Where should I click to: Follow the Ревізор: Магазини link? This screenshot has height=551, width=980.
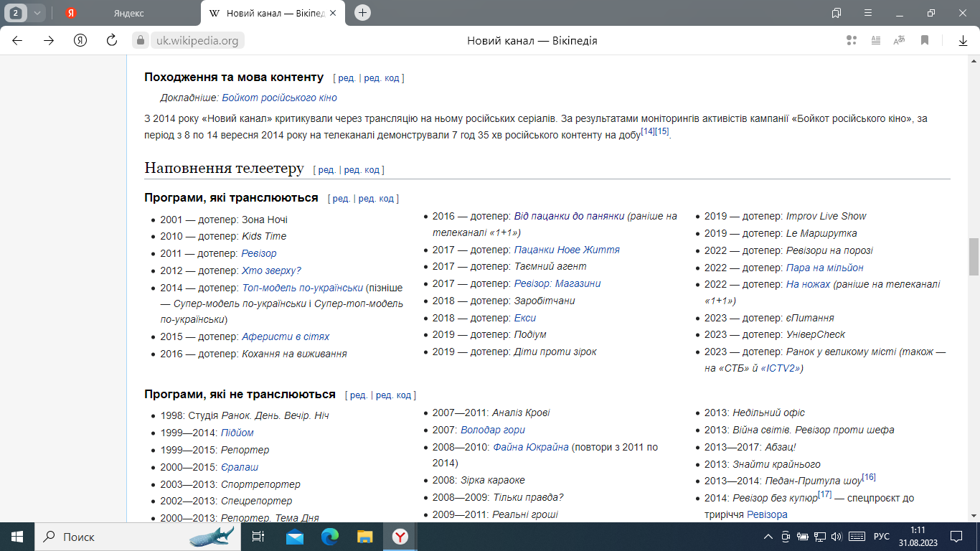[x=557, y=283]
